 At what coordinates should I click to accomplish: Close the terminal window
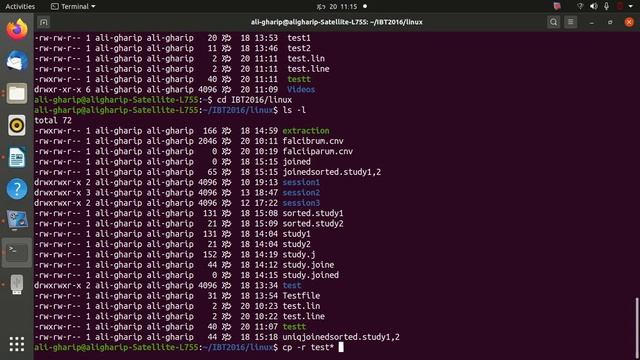click(629, 22)
